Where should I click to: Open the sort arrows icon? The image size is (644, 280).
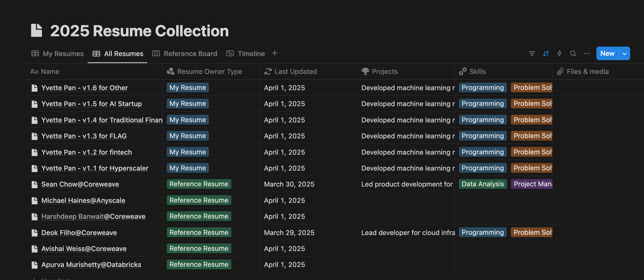546,54
